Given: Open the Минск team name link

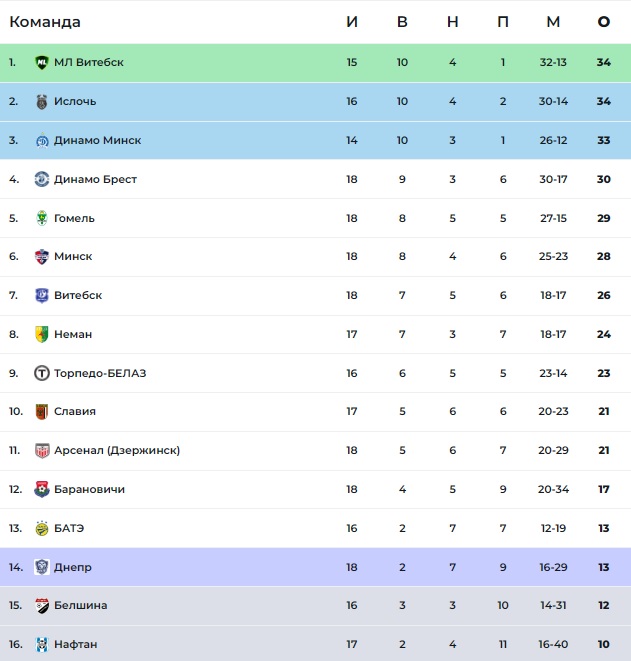Looking at the screenshot, I should [73, 256].
